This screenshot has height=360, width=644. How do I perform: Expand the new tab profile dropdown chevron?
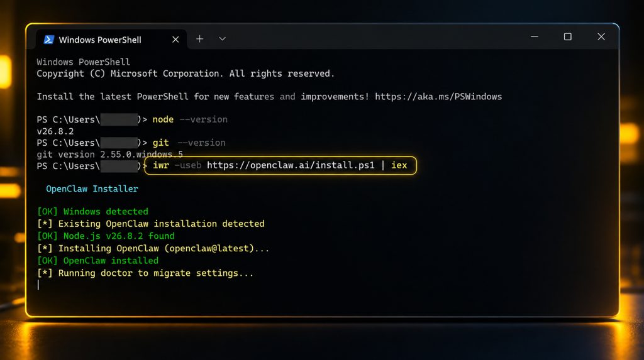(222, 38)
